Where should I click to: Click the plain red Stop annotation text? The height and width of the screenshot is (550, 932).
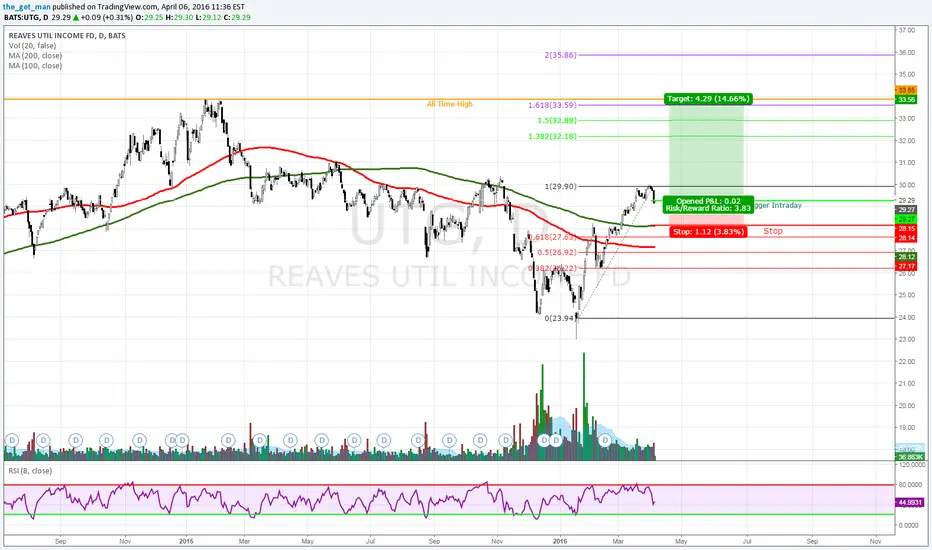click(773, 231)
